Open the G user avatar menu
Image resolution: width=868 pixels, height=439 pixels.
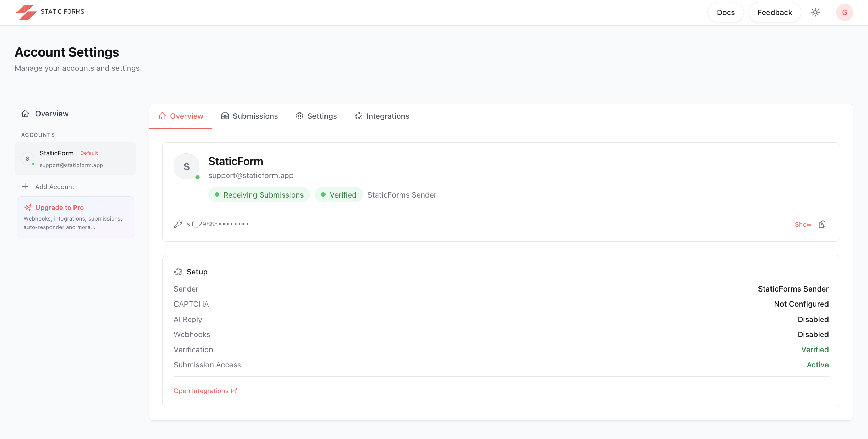(844, 12)
